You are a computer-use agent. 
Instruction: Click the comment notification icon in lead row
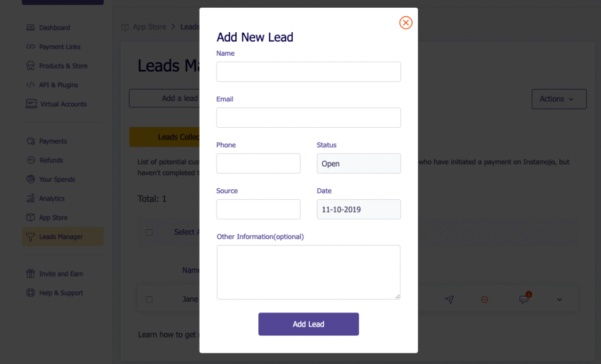click(x=524, y=299)
